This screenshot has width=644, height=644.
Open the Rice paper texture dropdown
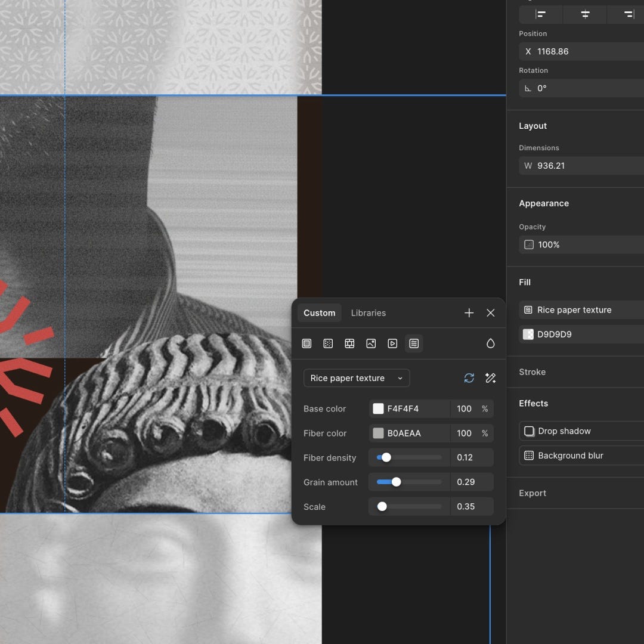[357, 378]
